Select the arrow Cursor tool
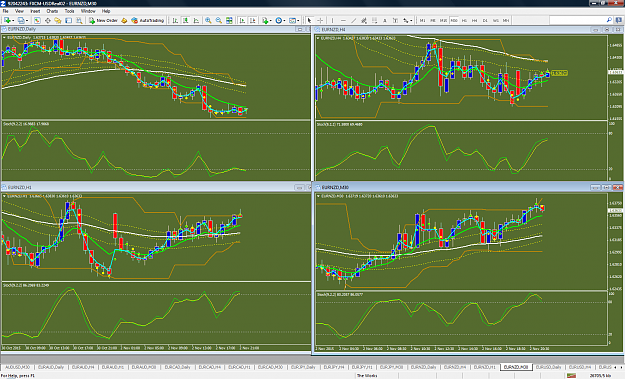The image size is (625, 379). tap(310, 20)
